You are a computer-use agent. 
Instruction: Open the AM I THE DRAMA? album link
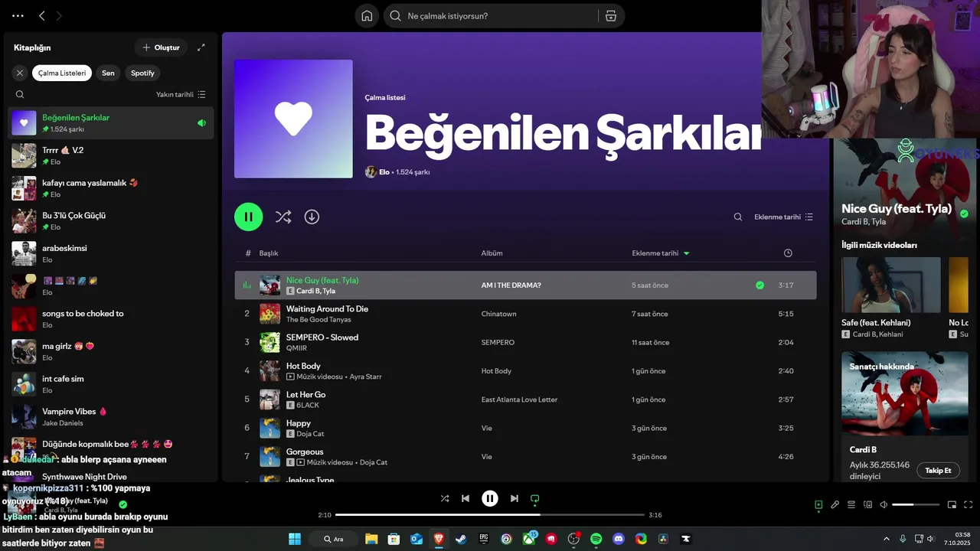coord(511,285)
